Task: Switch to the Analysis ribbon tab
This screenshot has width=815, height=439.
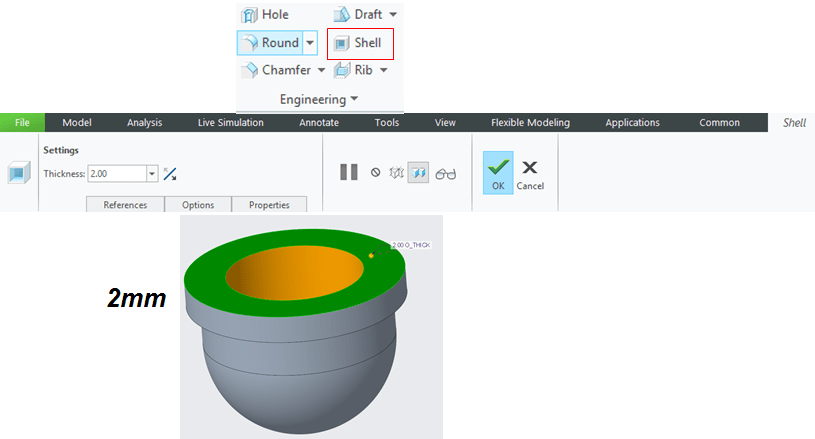Action: tap(144, 123)
